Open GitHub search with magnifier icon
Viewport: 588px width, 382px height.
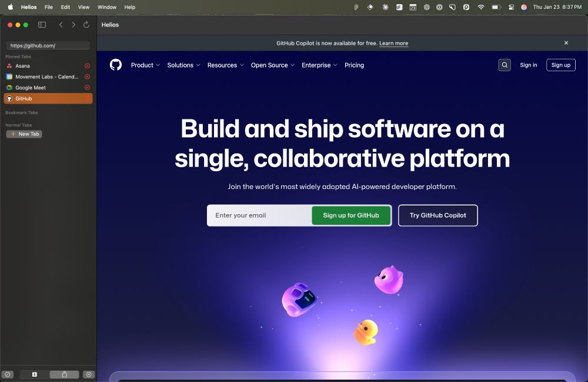click(505, 65)
